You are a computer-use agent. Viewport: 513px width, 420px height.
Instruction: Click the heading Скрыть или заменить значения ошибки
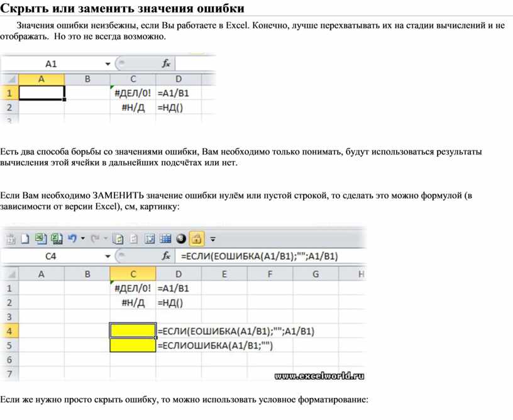123,8
